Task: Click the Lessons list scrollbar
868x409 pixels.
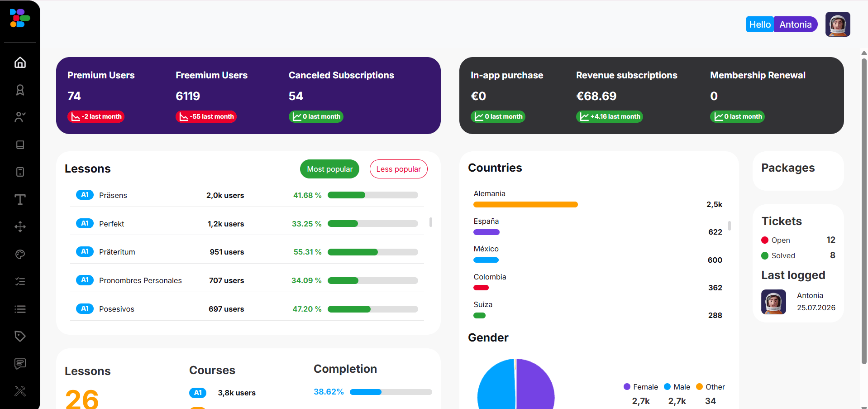Action: point(431,222)
